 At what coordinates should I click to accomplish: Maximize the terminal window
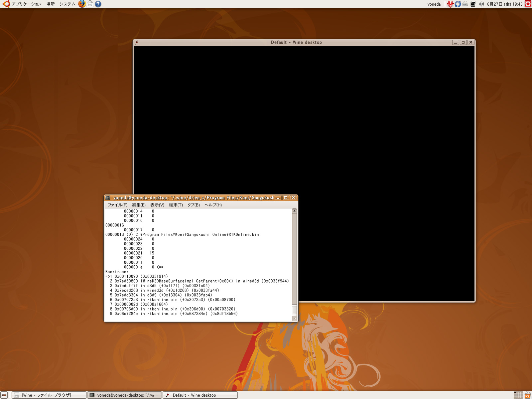click(x=286, y=198)
